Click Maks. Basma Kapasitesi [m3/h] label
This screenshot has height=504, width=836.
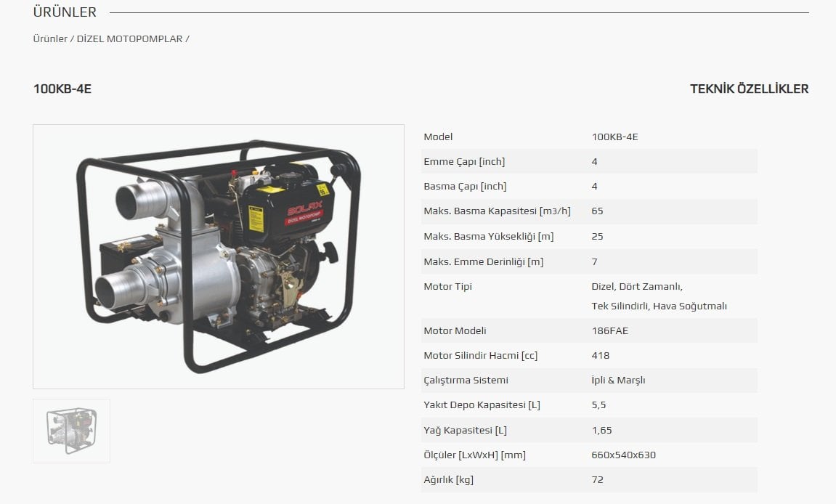click(497, 211)
